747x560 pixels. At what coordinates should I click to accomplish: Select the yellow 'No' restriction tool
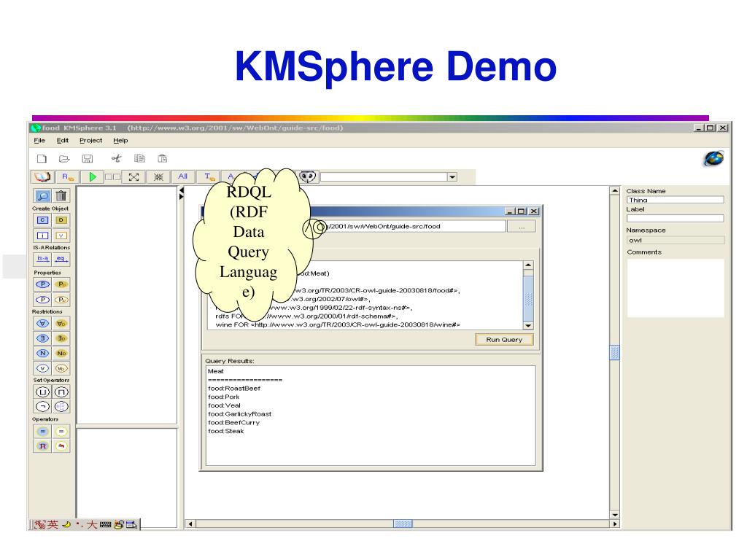click(x=61, y=353)
